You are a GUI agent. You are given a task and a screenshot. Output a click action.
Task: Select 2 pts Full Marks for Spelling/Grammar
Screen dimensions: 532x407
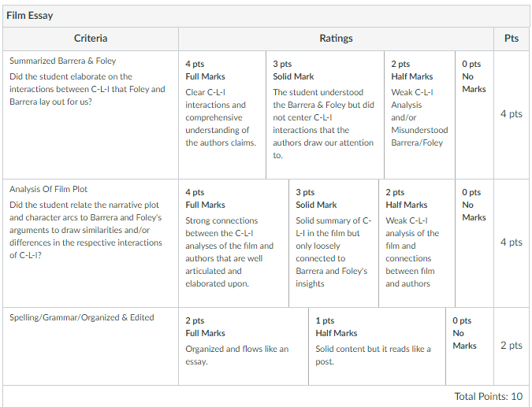[x=244, y=346]
